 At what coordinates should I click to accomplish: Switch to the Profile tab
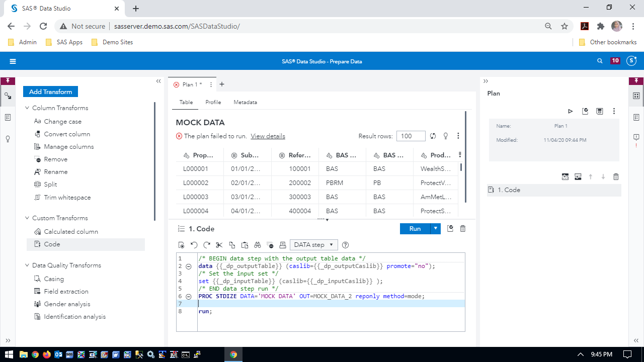(213, 102)
